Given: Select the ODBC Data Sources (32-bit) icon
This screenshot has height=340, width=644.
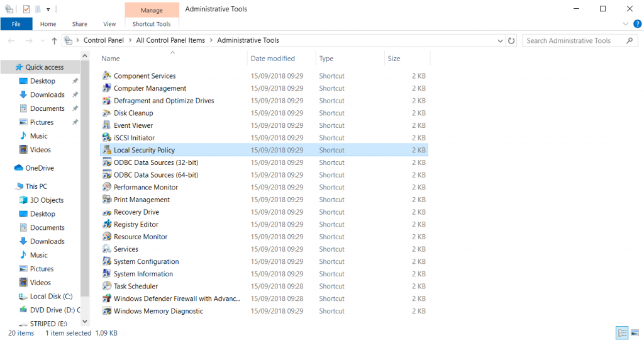Looking at the screenshot, I should pos(107,162).
